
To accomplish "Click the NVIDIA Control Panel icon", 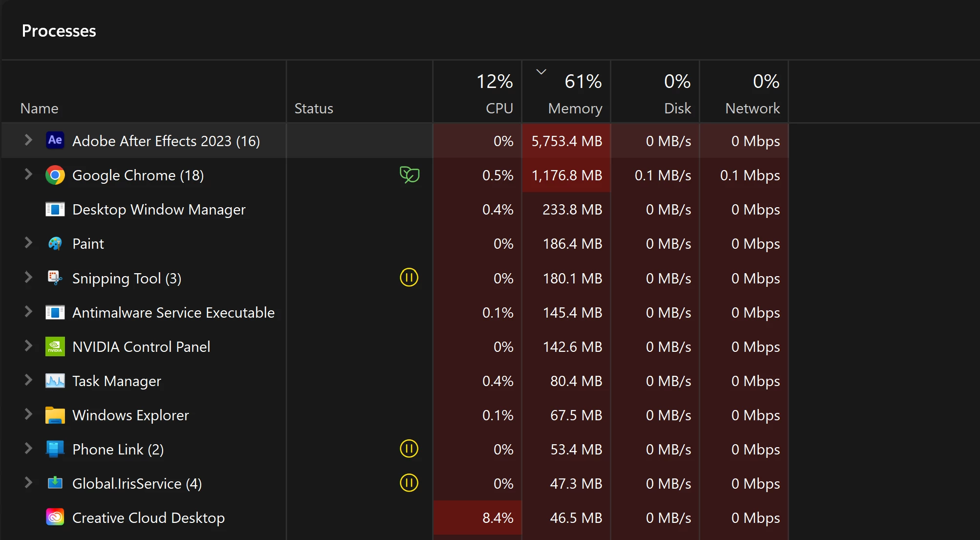I will (x=55, y=346).
